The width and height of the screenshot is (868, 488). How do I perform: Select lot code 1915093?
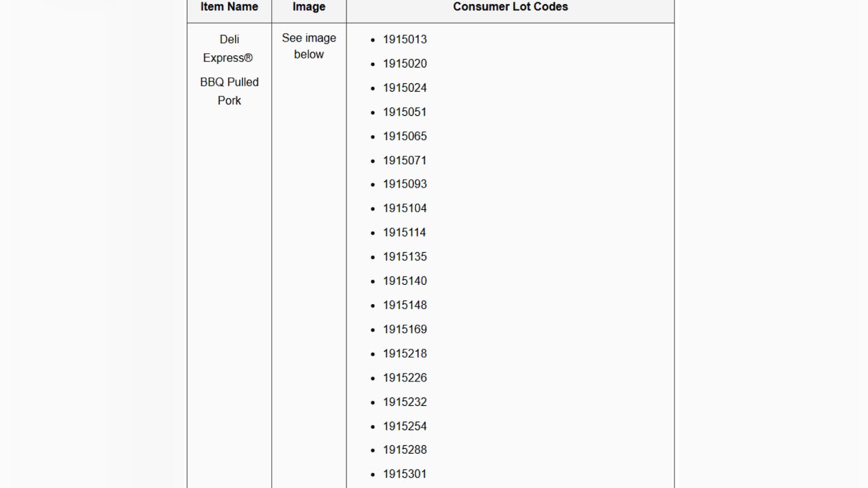coord(404,184)
